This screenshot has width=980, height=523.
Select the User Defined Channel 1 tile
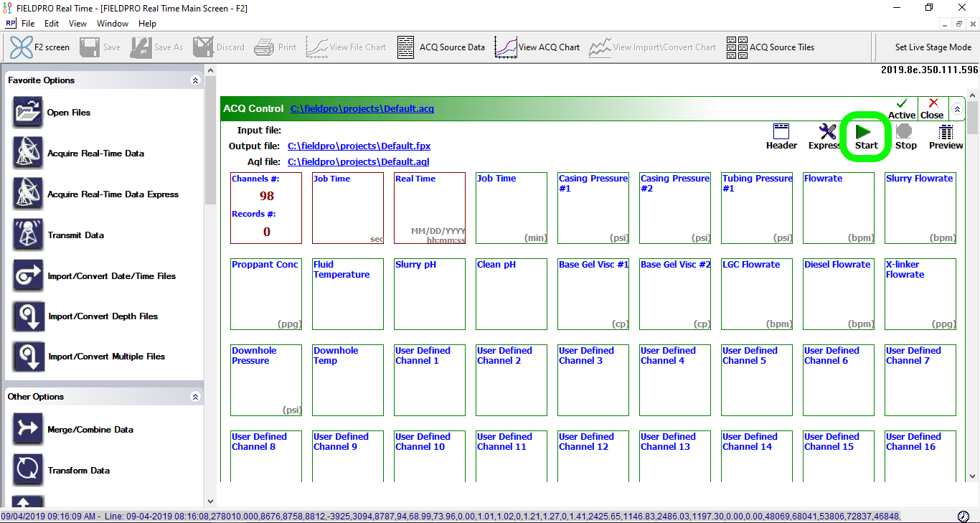[430, 380]
